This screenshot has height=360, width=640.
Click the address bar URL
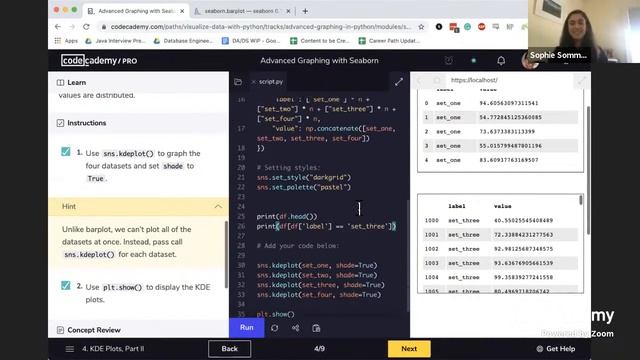(x=261, y=27)
